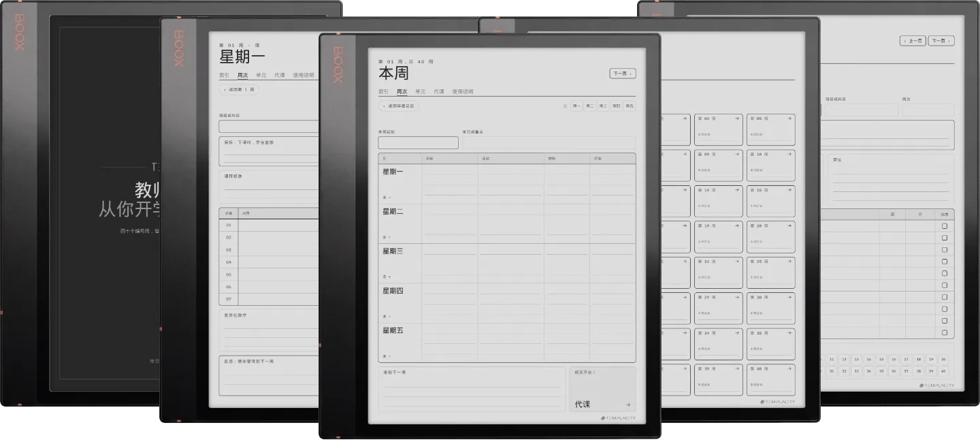This screenshot has width=980, height=440.
Task: Select the 单元 tab on the 星期一 page
Action: [x=261, y=75]
